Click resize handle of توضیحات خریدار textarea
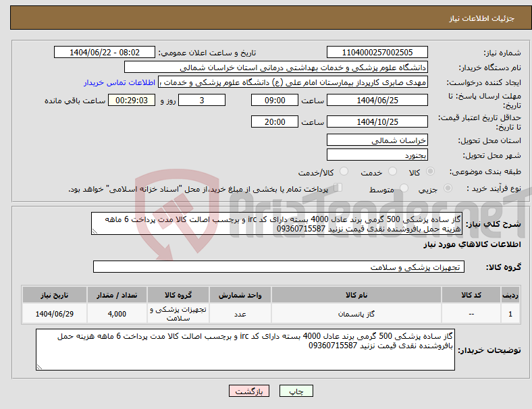This screenshot has width=532, height=409. [x=39, y=367]
